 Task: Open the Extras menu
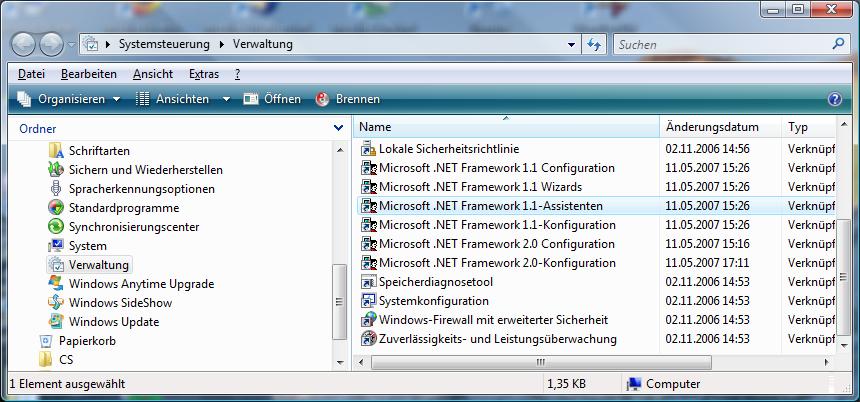point(204,74)
